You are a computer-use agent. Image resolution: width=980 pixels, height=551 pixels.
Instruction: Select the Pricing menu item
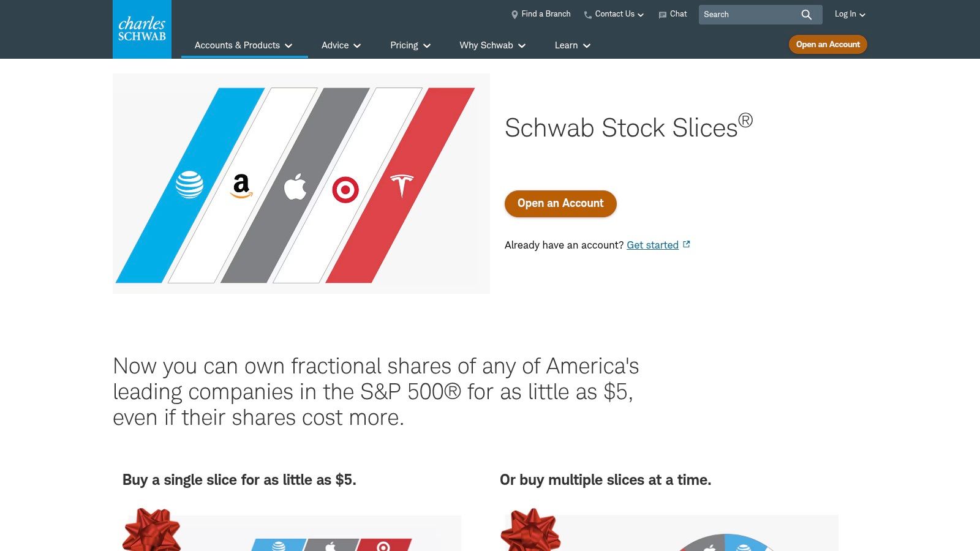click(409, 45)
